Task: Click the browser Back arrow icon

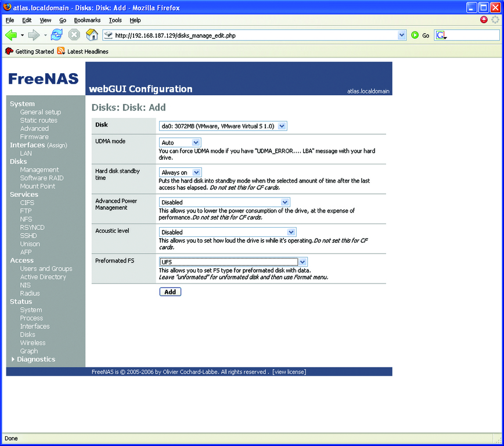Action: pos(11,35)
